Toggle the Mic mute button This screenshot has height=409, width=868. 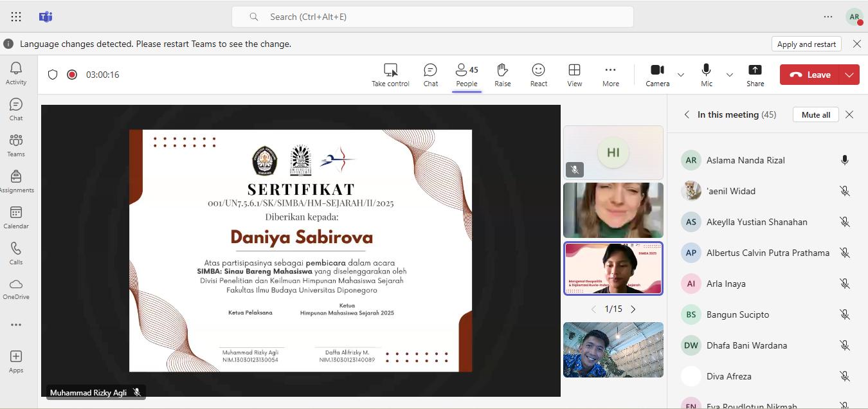pyautogui.click(x=706, y=75)
